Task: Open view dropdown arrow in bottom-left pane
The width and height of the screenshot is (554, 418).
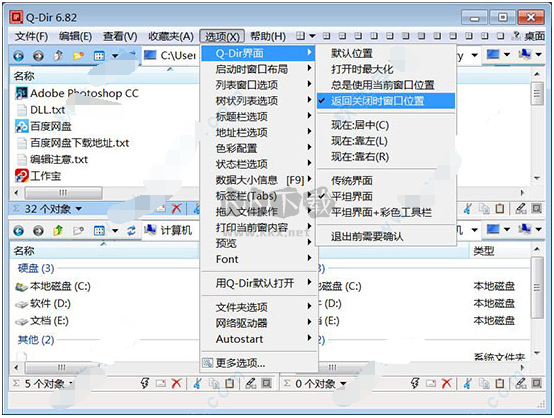Action: coord(115,231)
